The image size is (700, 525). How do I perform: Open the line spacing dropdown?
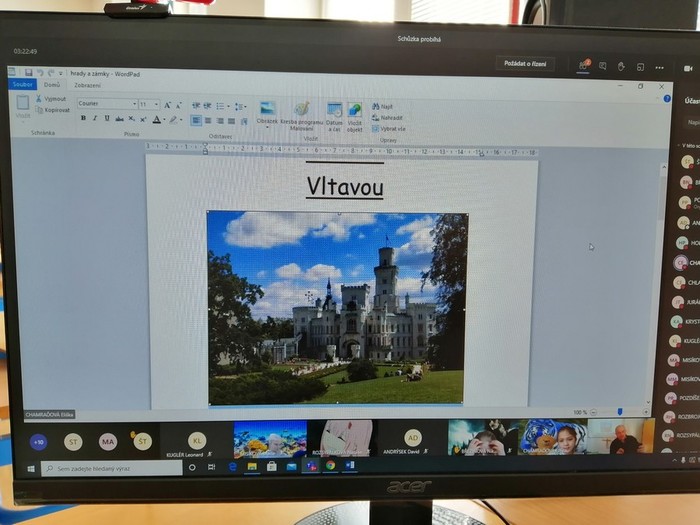coord(241,107)
